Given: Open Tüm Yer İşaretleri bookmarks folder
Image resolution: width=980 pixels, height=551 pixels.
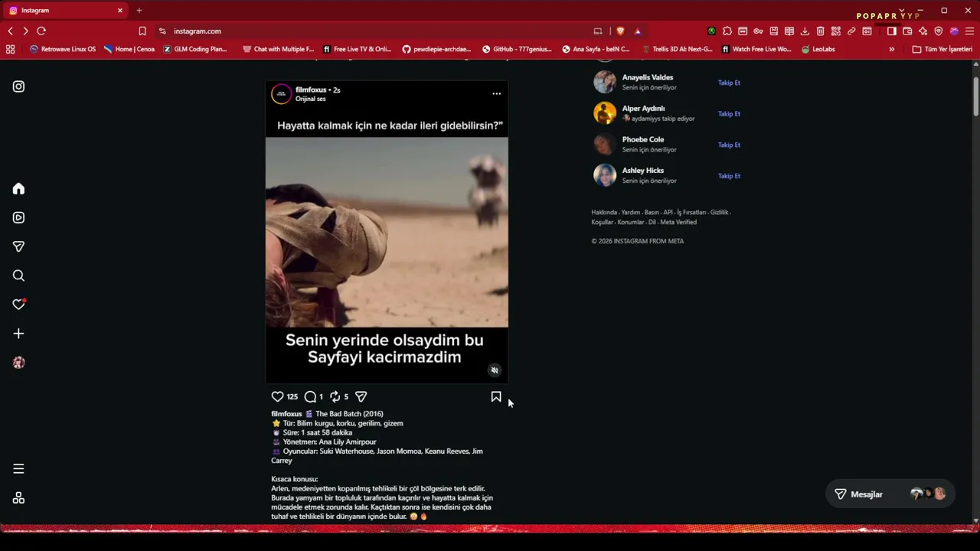Looking at the screenshot, I should [942, 49].
